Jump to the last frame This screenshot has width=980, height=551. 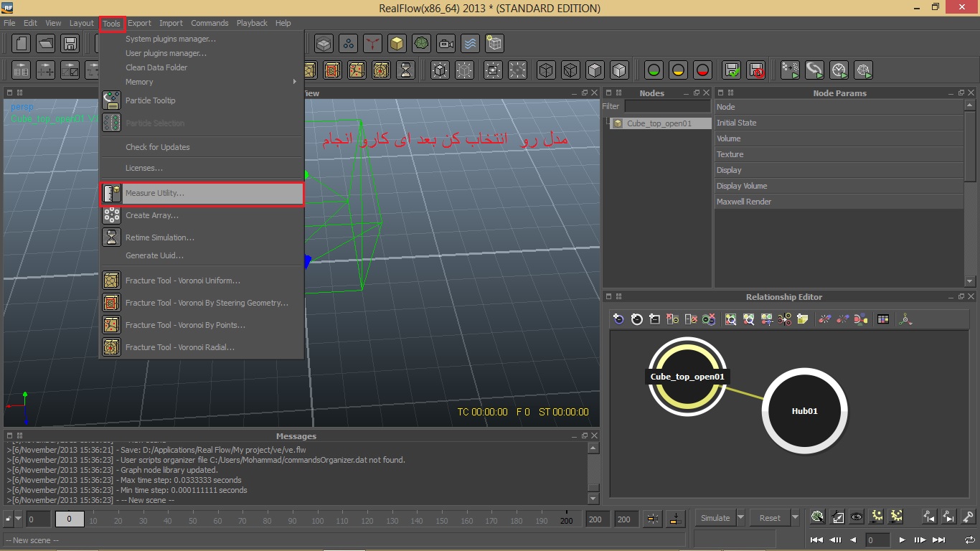939,540
